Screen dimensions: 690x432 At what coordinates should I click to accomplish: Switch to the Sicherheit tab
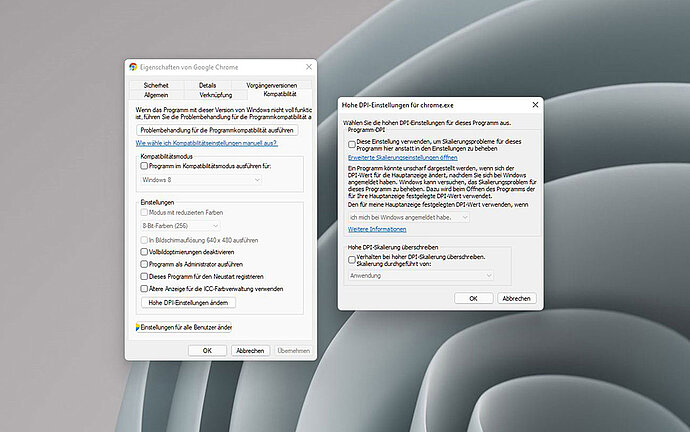156,85
